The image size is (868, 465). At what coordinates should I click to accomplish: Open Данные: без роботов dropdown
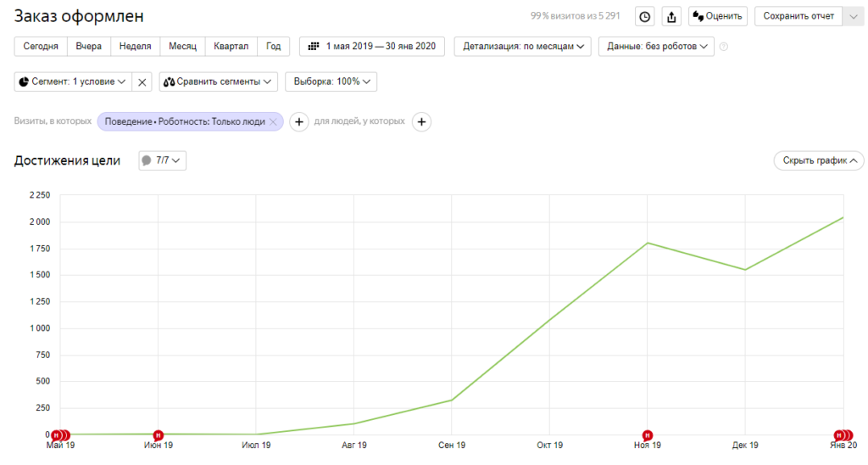tap(656, 47)
